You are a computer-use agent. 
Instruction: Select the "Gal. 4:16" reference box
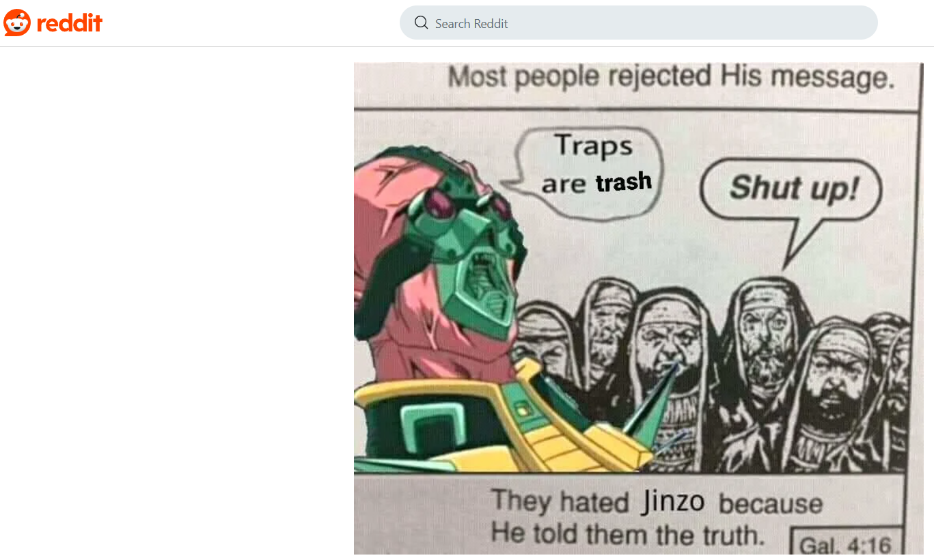(846, 543)
